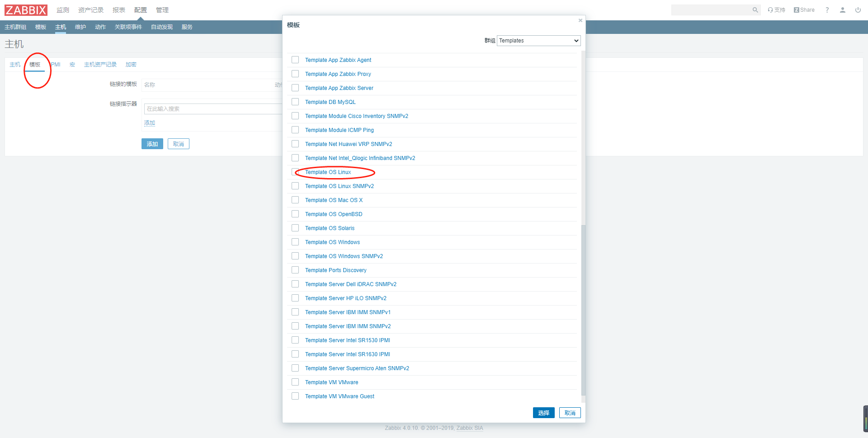Open Template Net Intel_Qlogic Infiniband SNMPv2 link
The image size is (868, 438).
360,158
